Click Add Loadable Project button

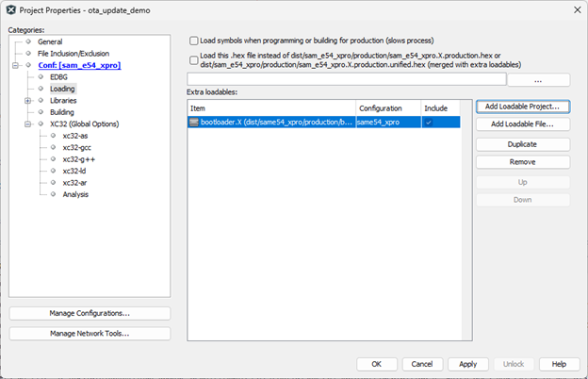pyautogui.click(x=522, y=107)
